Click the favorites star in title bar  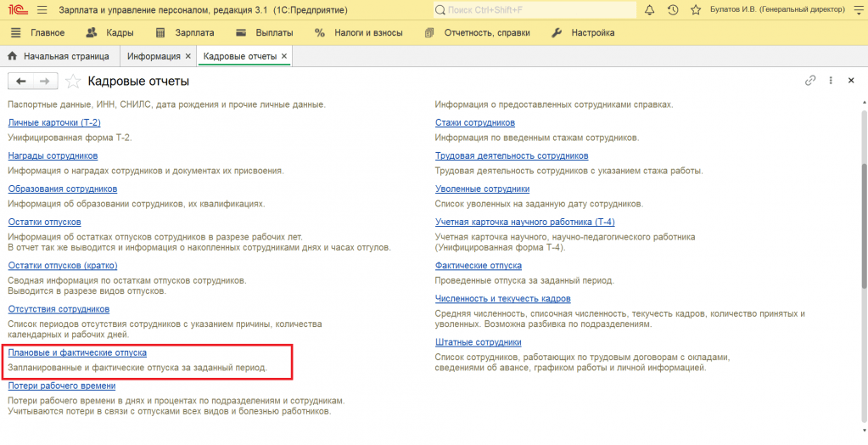[x=696, y=9]
